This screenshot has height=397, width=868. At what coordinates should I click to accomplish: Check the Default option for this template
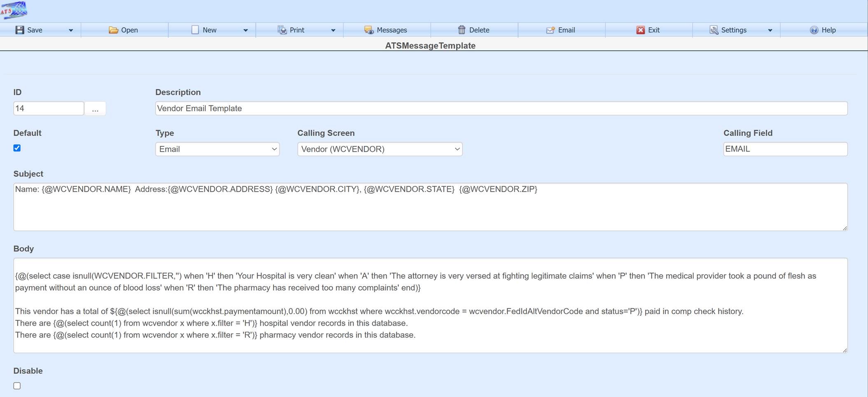click(x=17, y=148)
